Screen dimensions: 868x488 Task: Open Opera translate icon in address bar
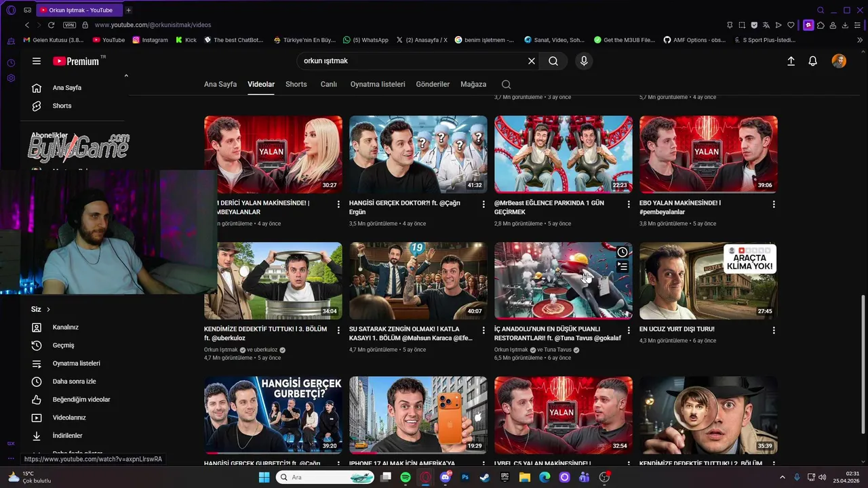coord(766,25)
